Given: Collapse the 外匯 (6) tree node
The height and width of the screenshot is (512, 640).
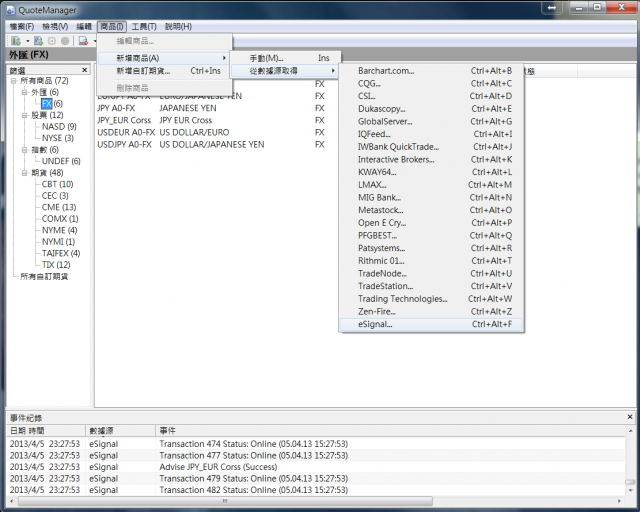Looking at the screenshot, I should coord(24,92).
